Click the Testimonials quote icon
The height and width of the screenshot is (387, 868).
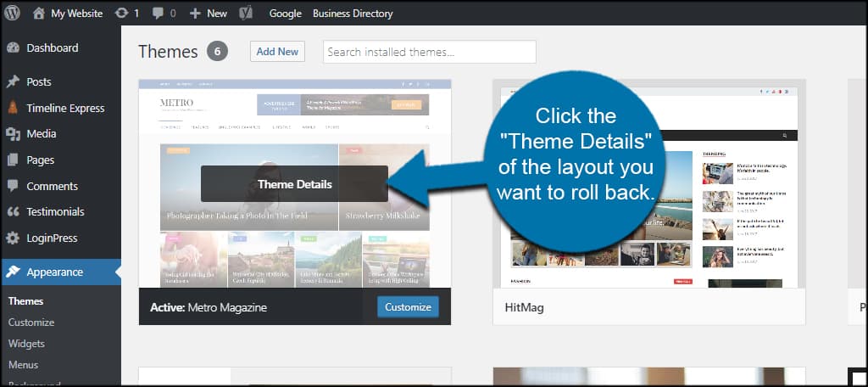13,212
